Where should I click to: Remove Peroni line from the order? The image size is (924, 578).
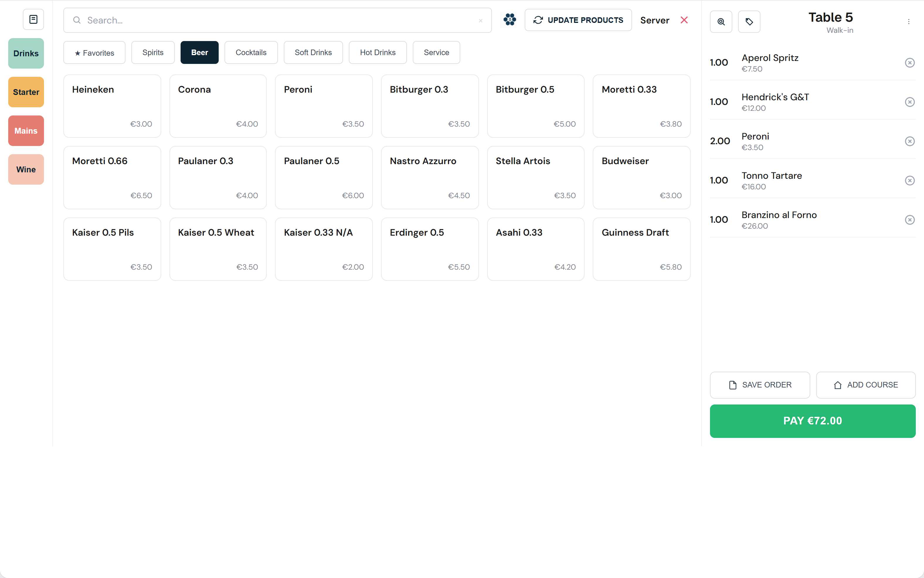[x=910, y=142]
